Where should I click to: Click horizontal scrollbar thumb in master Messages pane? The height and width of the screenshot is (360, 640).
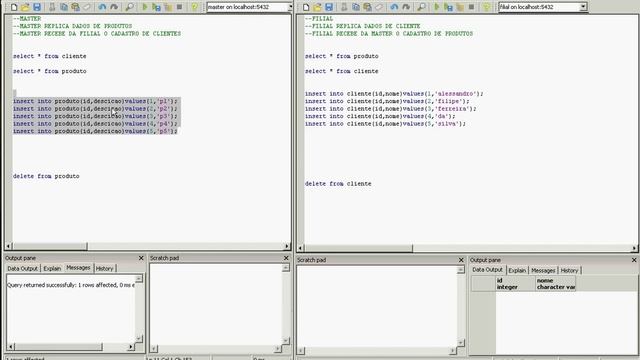pos(58,347)
